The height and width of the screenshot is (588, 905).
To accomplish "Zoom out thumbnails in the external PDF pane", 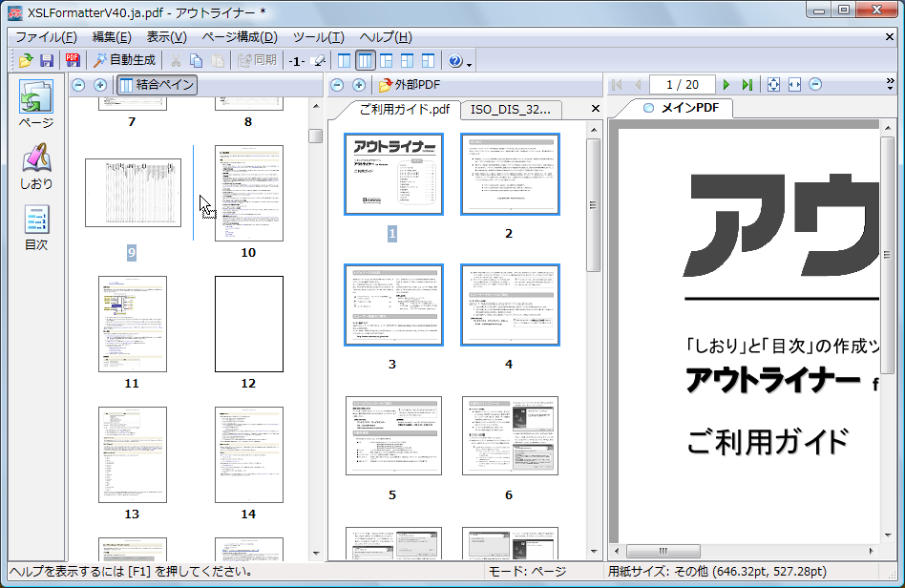I will point(337,85).
